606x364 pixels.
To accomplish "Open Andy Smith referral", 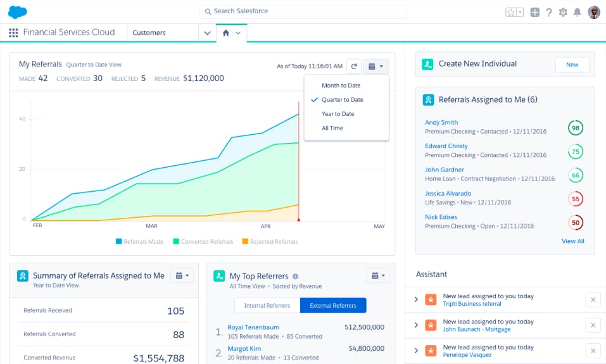I will (441, 122).
